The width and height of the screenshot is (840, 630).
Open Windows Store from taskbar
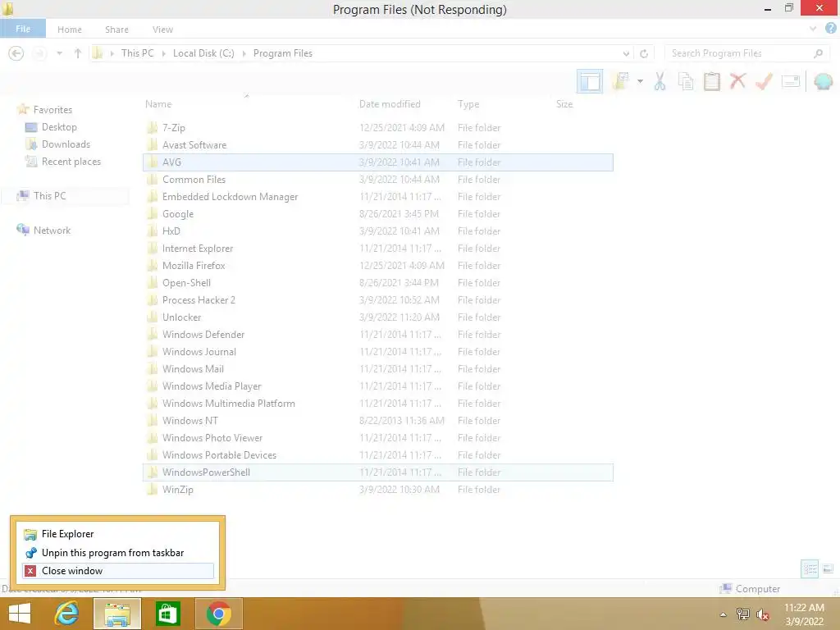coord(168,614)
